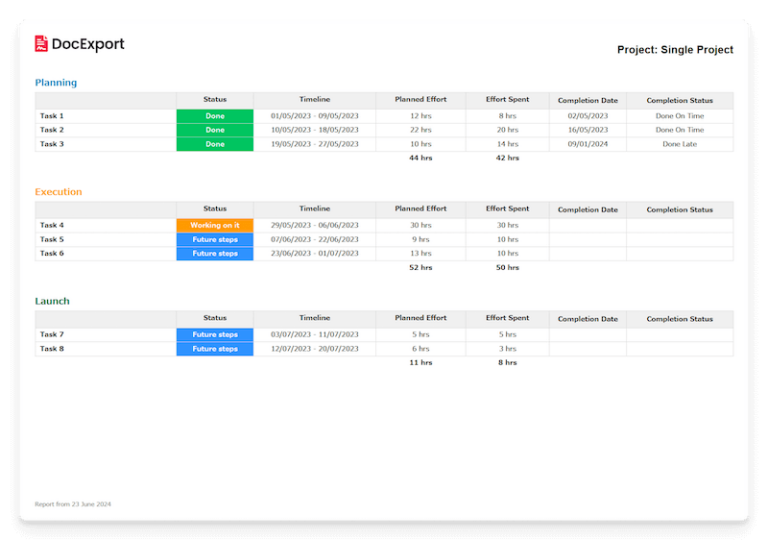Click the Report from 23 June footer
768x540 pixels.
pyautogui.click(x=73, y=504)
